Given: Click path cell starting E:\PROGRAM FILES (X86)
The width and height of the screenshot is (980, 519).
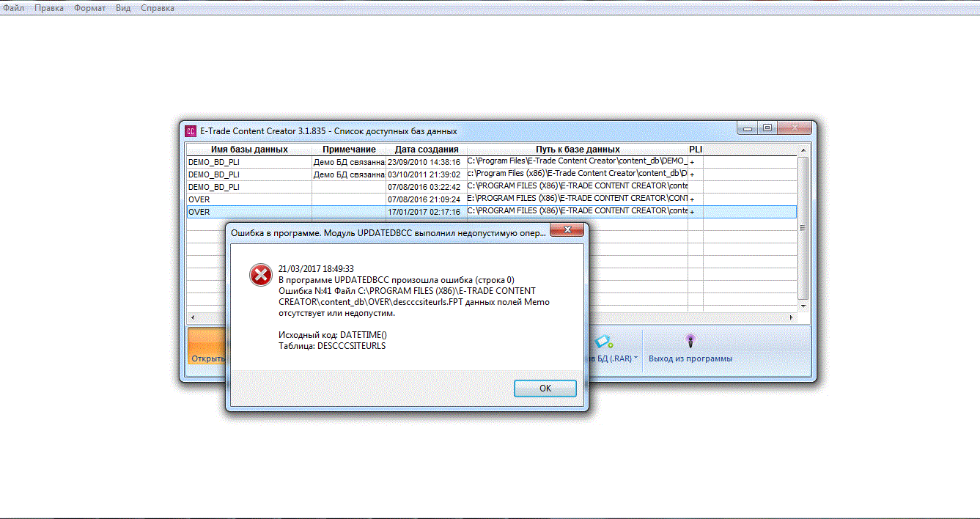Looking at the screenshot, I should 577,199.
